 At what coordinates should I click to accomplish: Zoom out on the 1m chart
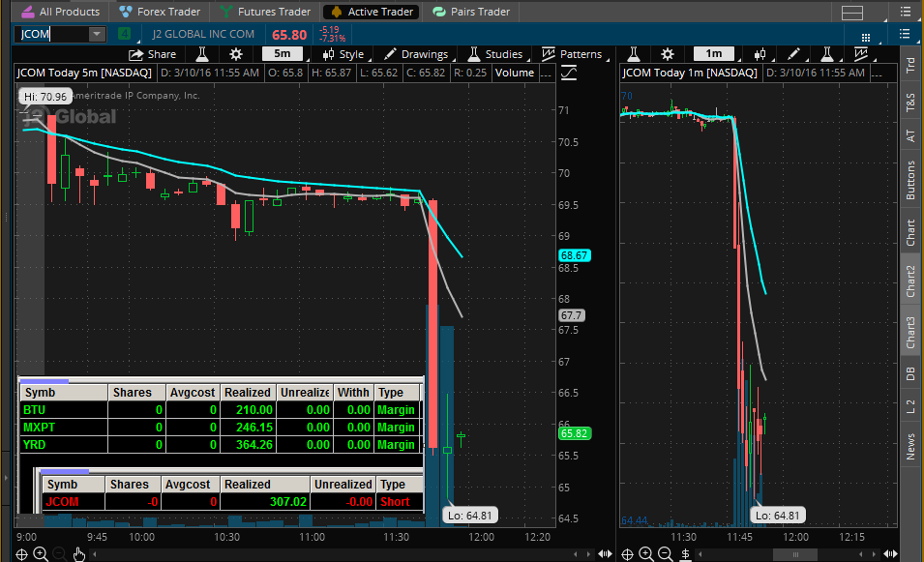pyautogui.click(x=665, y=554)
